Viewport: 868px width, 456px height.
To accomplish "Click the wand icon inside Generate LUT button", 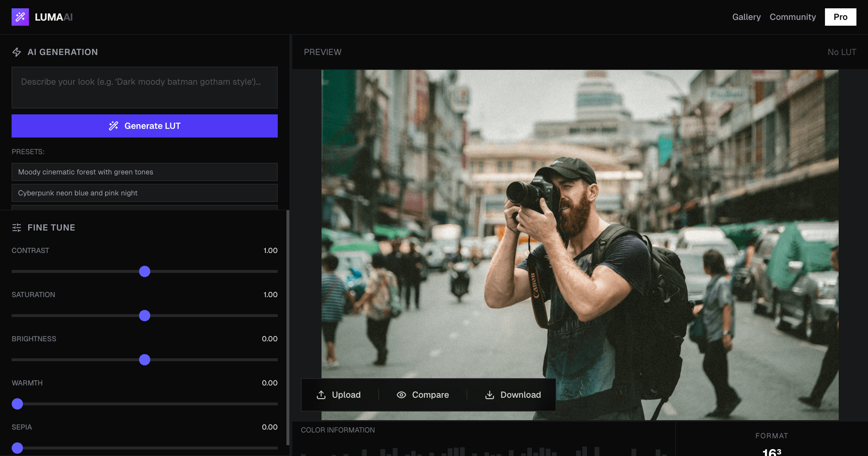I will [113, 126].
